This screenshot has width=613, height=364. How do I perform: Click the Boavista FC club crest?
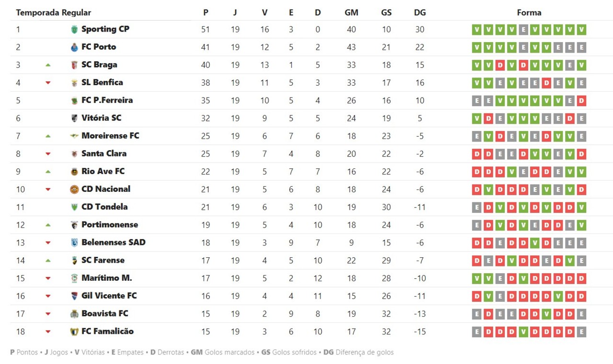pos(74,314)
